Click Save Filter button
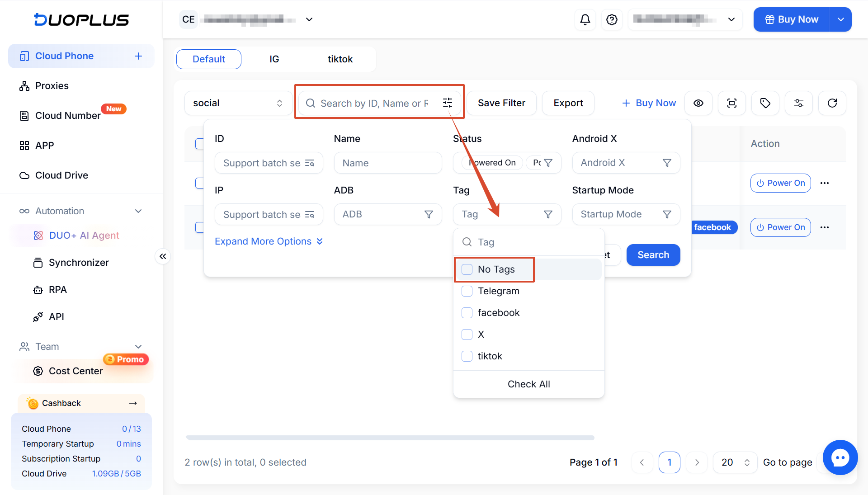This screenshot has width=868, height=495. click(502, 103)
